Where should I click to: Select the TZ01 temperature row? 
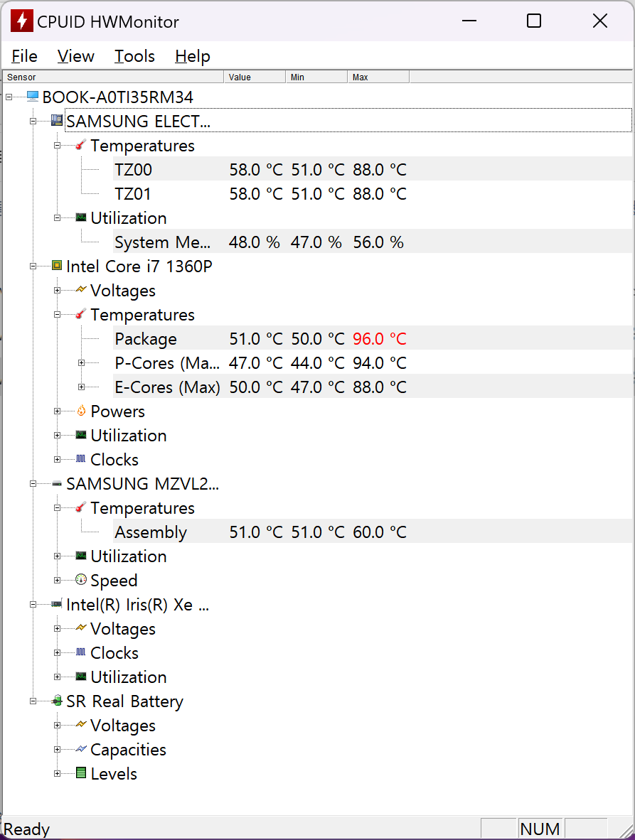373,193
